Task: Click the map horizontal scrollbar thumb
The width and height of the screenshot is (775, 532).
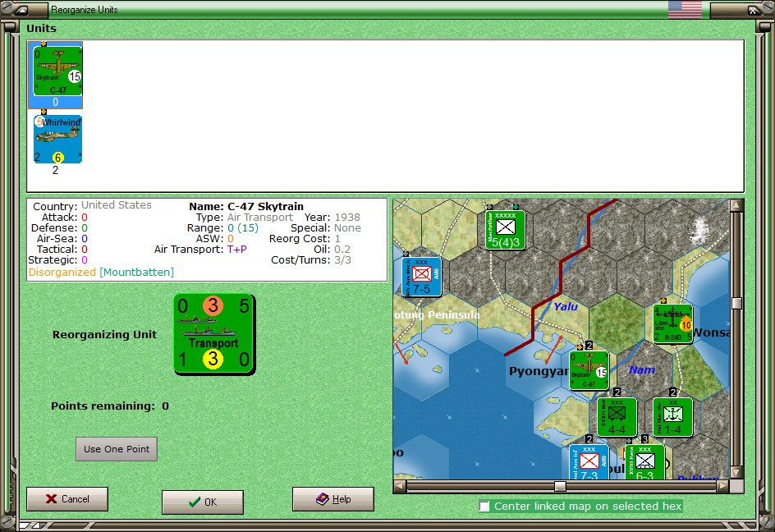Action: click(x=560, y=487)
